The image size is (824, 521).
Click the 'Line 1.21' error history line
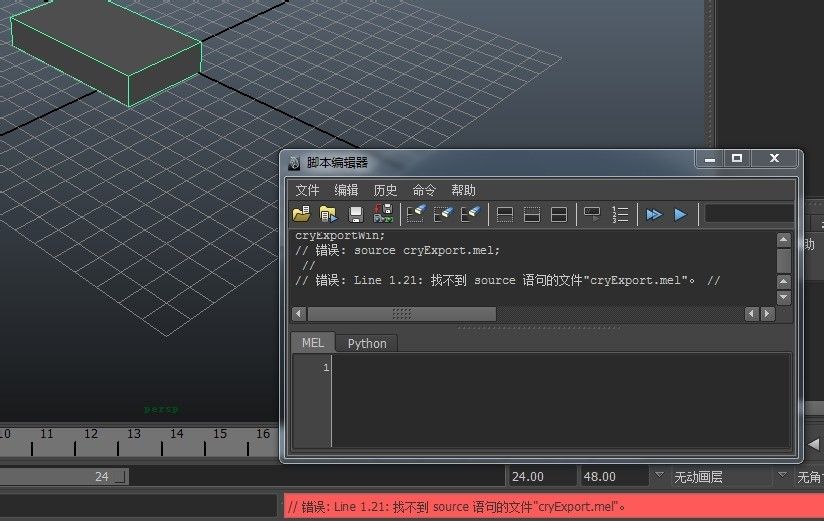(x=507, y=280)
